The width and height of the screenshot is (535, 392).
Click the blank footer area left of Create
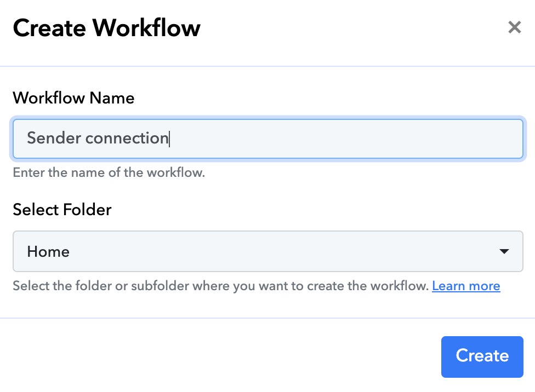coord(219,356)
